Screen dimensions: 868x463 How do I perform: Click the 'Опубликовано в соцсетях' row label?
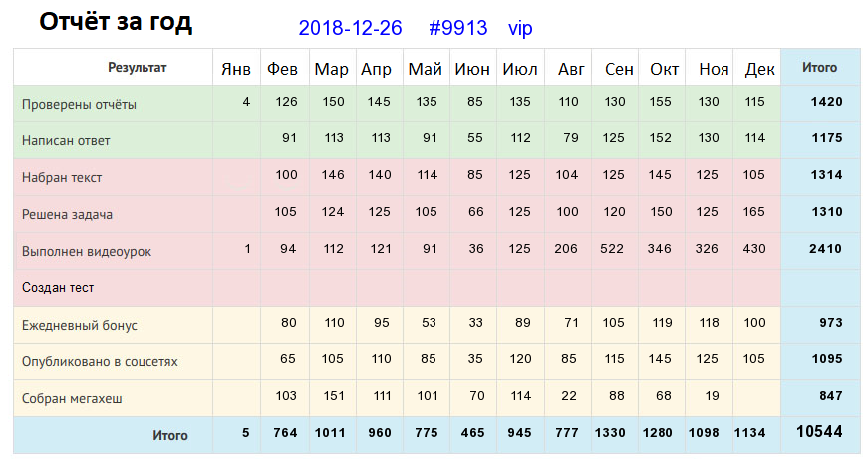click(x=100, y=361)
